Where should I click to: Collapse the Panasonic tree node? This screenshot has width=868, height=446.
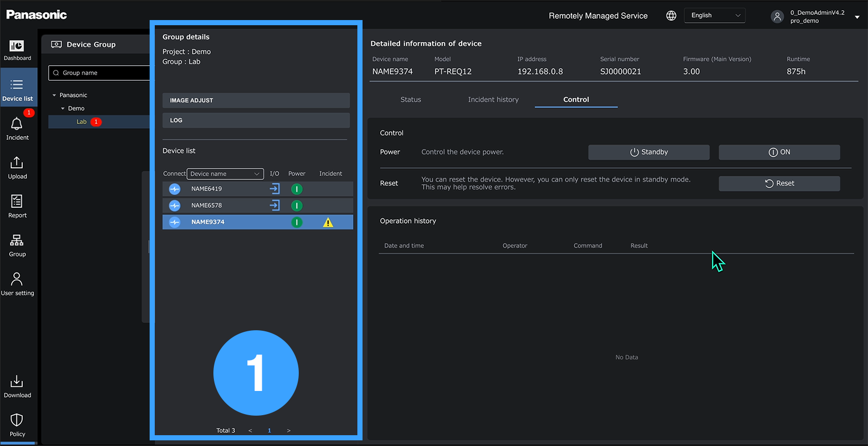pyautogui.click(x=55, y=95)
